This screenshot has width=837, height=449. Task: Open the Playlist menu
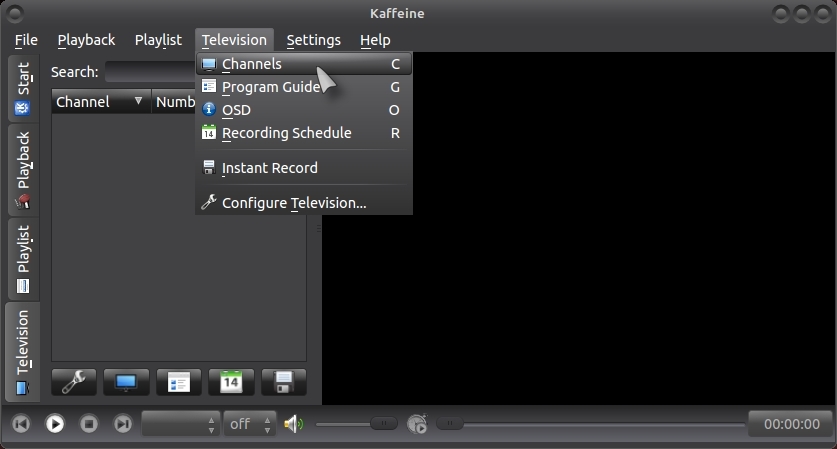coord(158,40)
